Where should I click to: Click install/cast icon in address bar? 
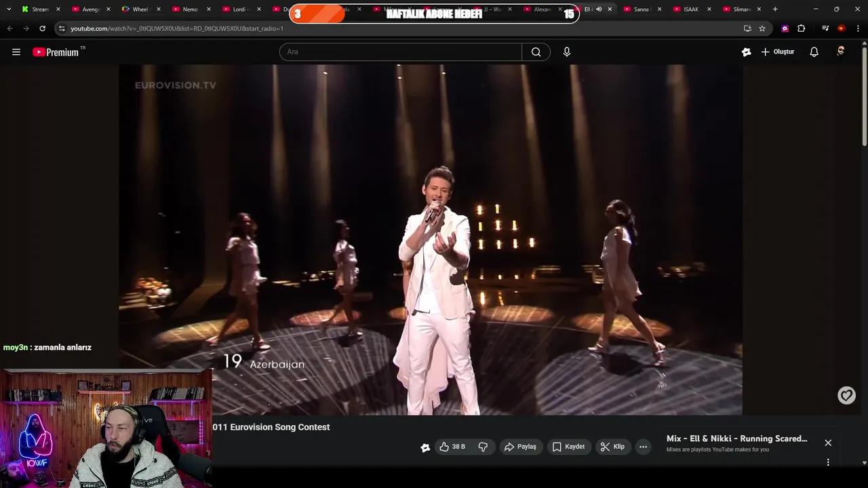tap(747, 28)
